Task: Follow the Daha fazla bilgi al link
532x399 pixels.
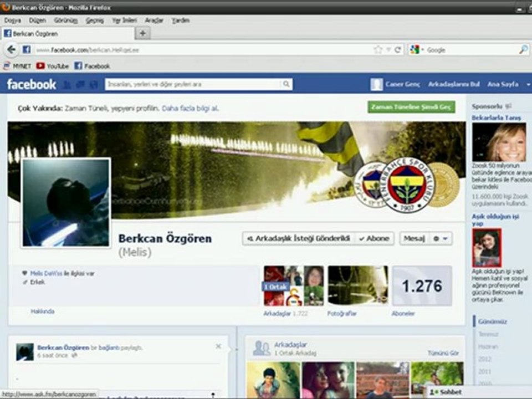Action: (x=190, y=108)
